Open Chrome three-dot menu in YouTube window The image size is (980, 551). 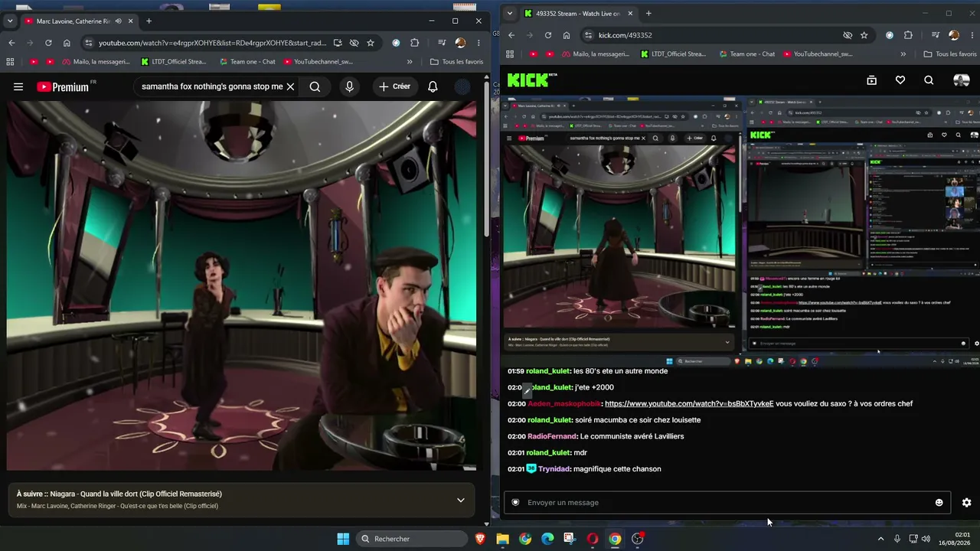[479, 43]
